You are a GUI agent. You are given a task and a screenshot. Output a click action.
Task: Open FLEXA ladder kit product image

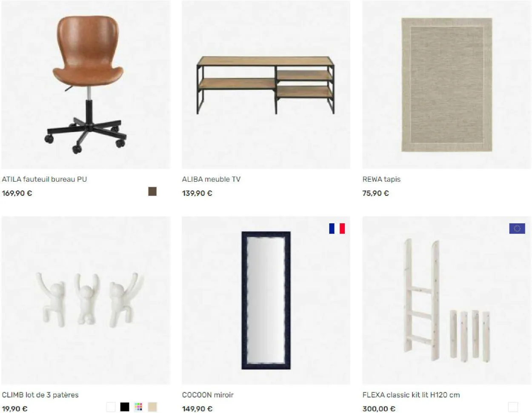[446, 300]
